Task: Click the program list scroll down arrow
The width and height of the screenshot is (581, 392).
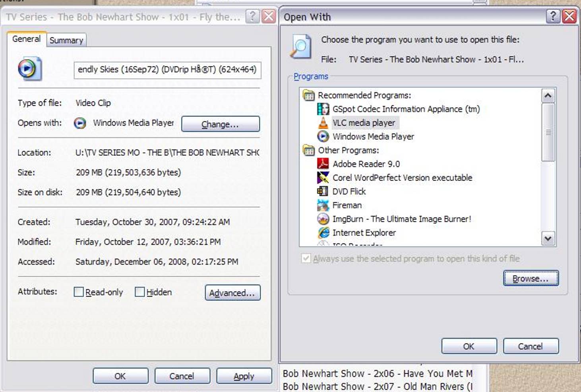Action: [548, 239]
